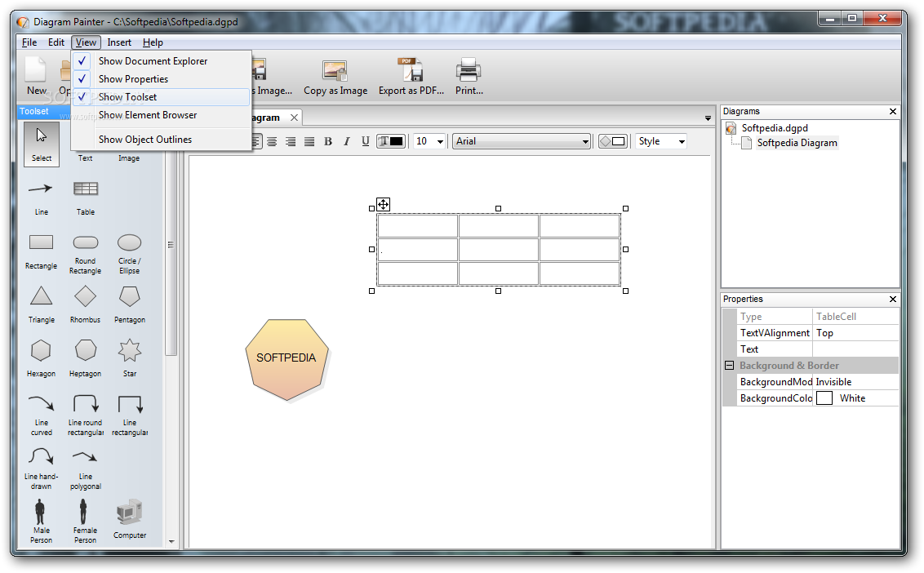Pick the Line tool
924x573 pixels.
pos(42,198)
